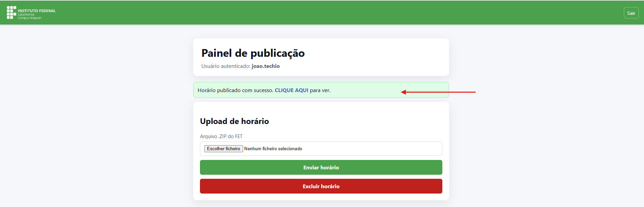Log out using the Sair button
The height and width of the screenshot is (207, 644).
(631, 13)
